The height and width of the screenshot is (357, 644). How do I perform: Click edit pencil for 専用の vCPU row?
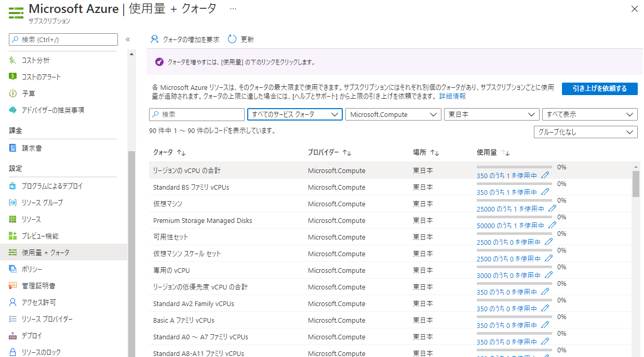tap(548, 275)
